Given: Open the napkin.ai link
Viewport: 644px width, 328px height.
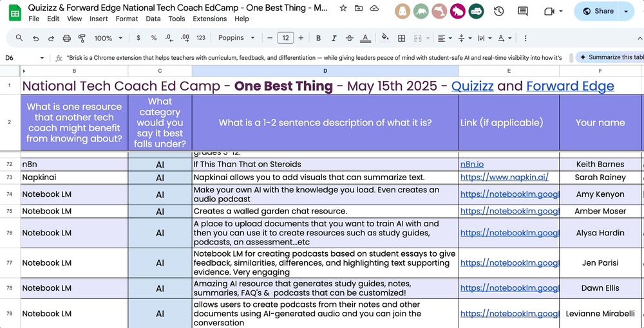Looking at the screenshot, I should point(504,178).
